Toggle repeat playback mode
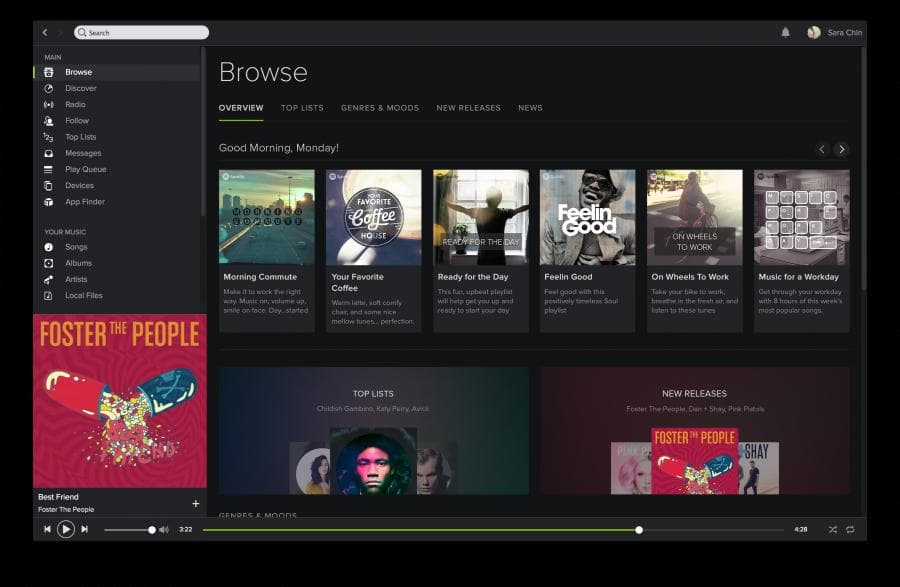Screen dimensions: 900x587 click(x=850, y=530)
